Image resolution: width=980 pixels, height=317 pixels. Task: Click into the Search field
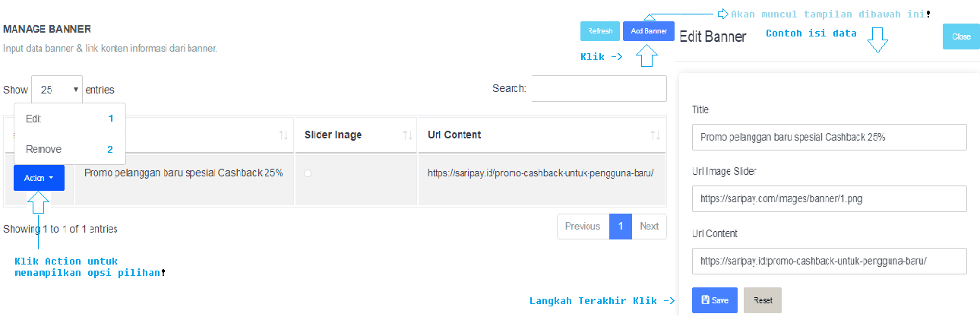[599, 89]
